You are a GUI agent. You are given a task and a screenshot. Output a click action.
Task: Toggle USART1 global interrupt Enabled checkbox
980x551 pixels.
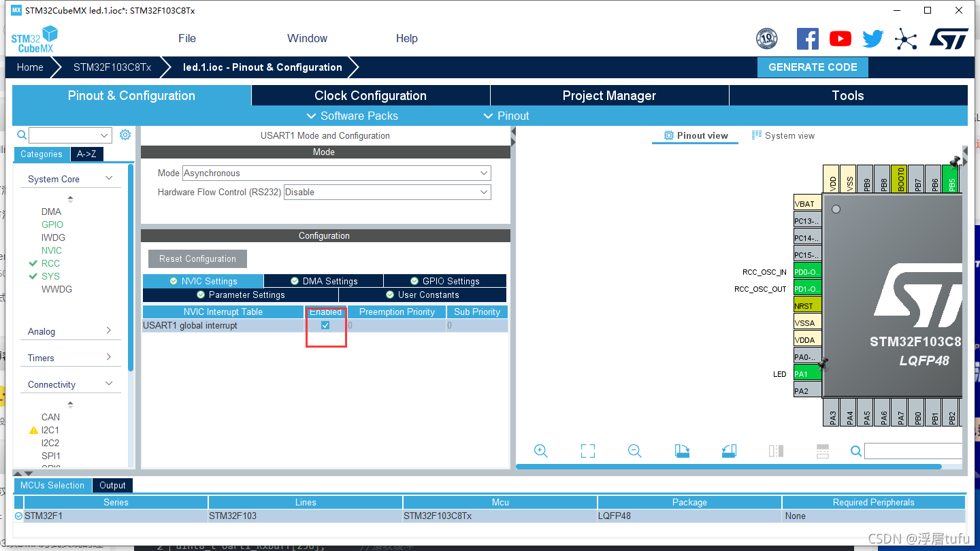pyautogui.click(x=325, y=325)
